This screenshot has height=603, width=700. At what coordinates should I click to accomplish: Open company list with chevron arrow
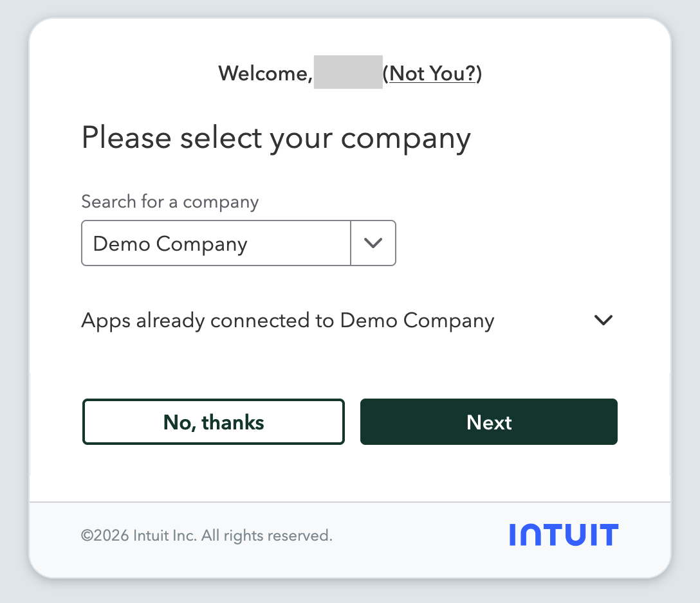point(373,243)
